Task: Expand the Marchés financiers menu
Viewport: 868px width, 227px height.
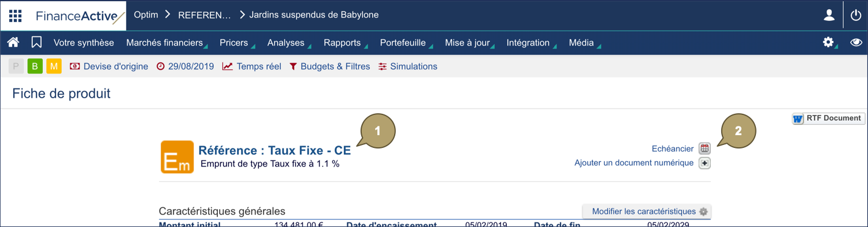Action: 166,43
